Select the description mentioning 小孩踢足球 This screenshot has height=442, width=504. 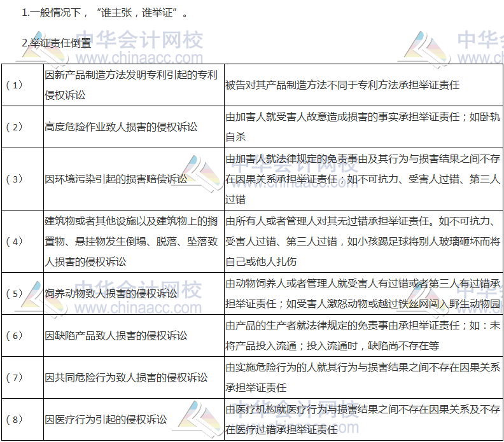click(x=361, y=241)
